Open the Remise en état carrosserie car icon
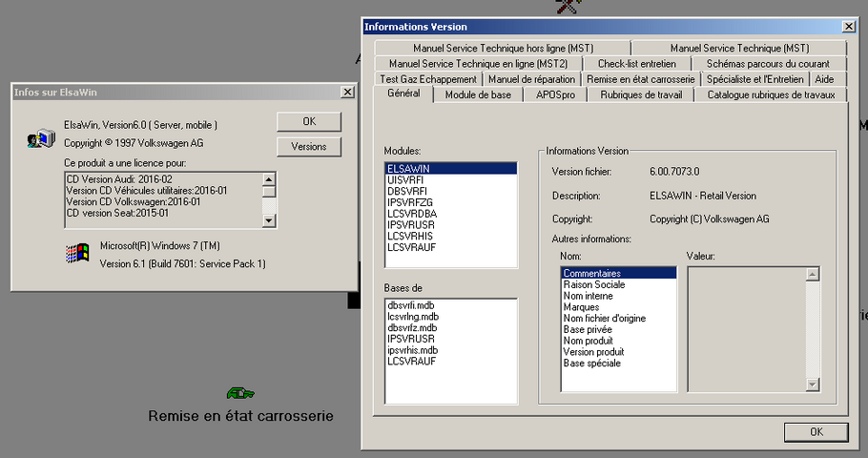 pyautogui.click(x=240, y=393)
